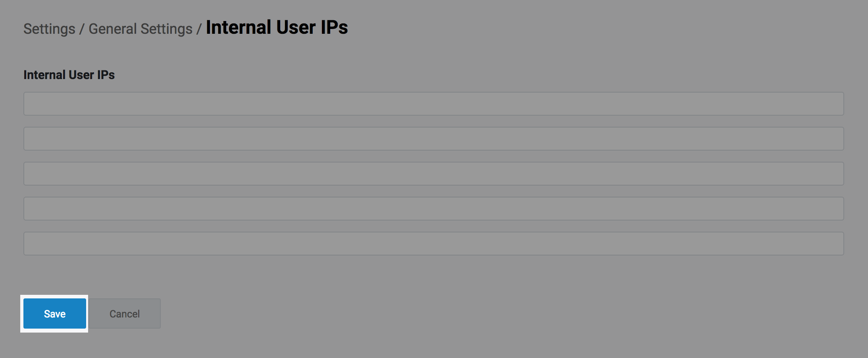Click the Save button
Viewport: 868px width, 358px height.
(x=55, y=313)
